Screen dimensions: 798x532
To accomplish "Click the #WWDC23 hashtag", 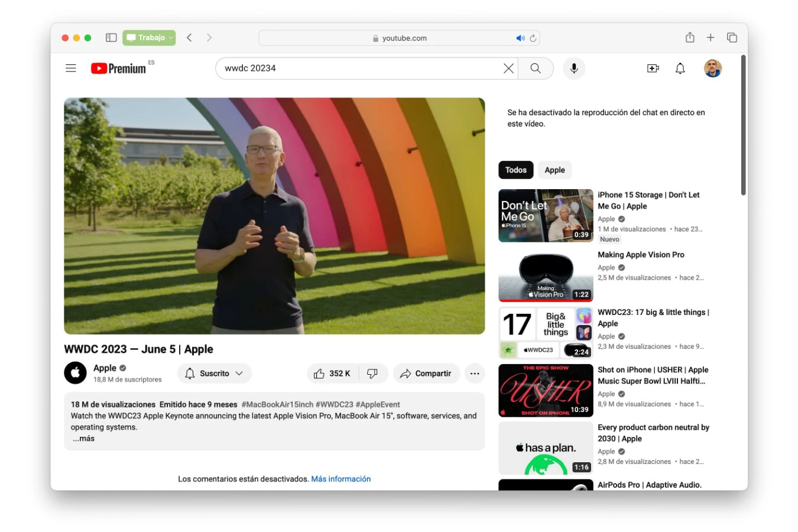I will 334,404.
